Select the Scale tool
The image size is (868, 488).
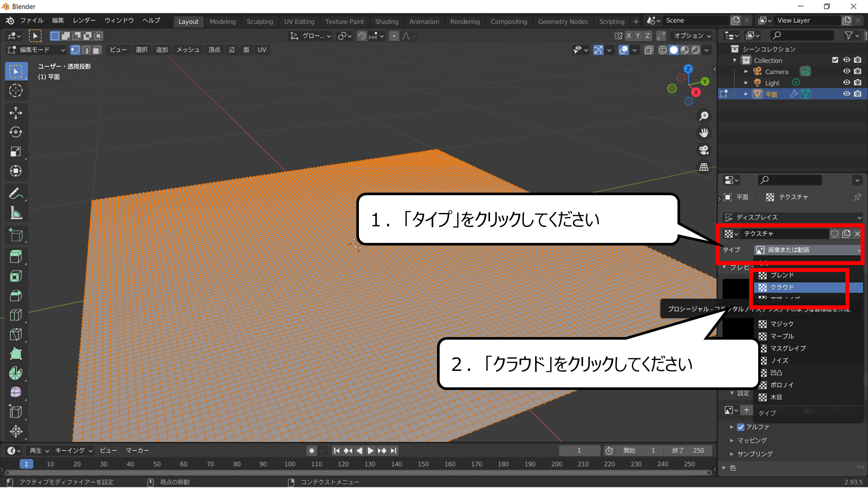tap(16, 152)
